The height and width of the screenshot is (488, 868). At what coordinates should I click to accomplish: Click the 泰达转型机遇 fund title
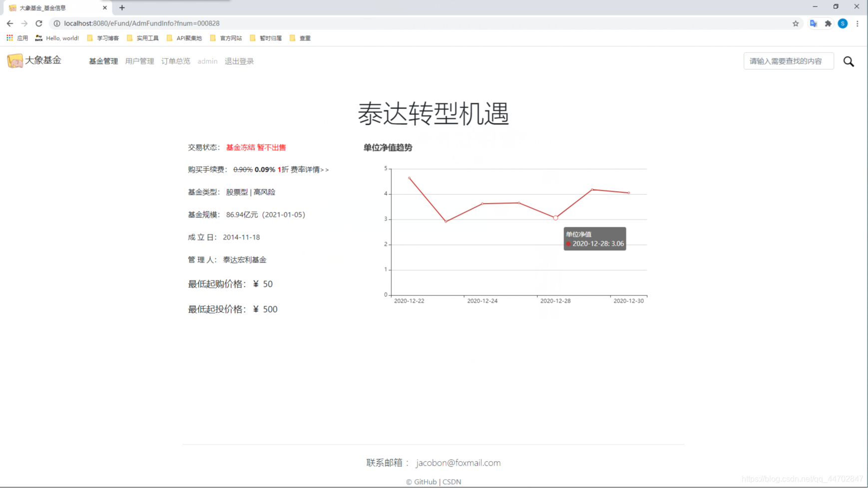(434, 113)
